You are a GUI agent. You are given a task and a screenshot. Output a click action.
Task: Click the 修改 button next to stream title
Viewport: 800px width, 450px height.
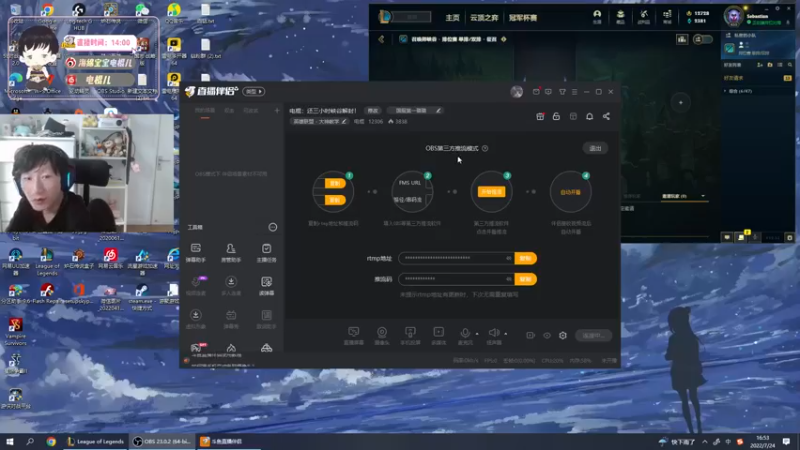click(373, 111)
